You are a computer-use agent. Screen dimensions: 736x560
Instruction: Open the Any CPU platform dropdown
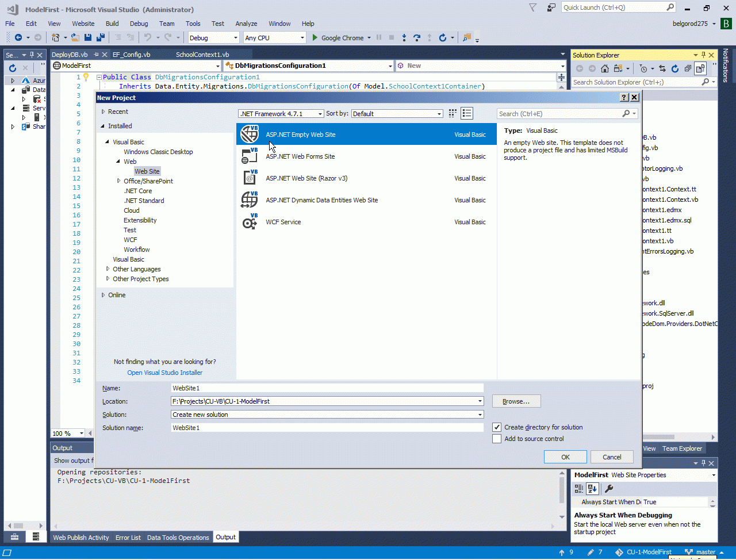(274, 38)
